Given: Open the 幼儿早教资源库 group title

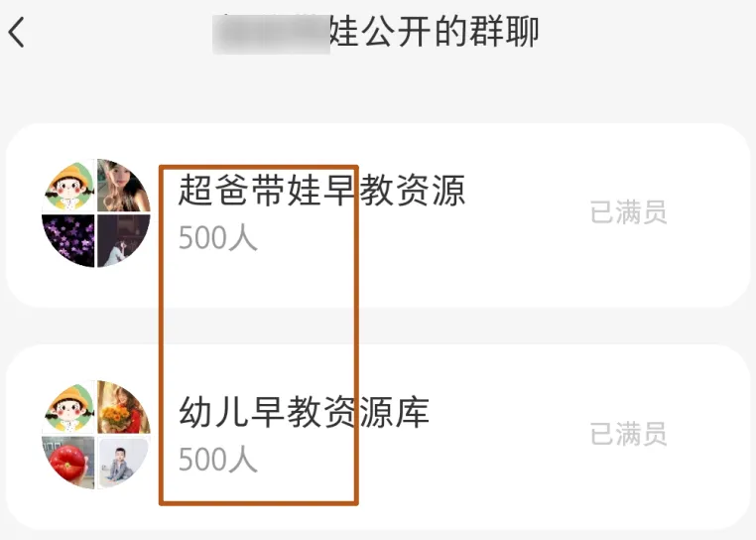Looking at the screenshot, I should [x=304, y=412].
